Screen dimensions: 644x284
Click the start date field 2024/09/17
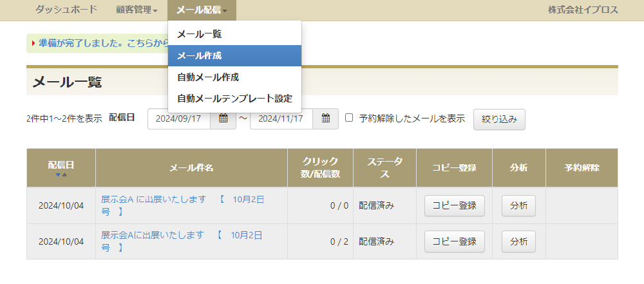(179, 118)
